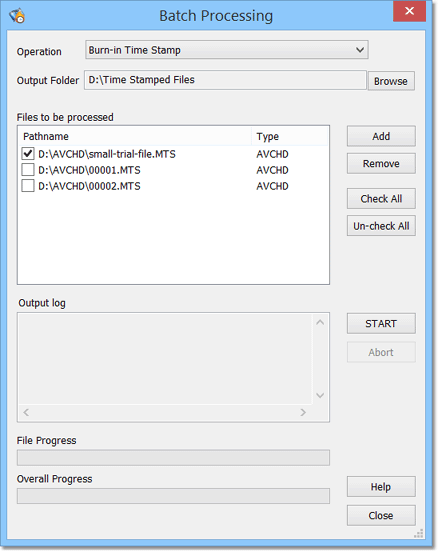Viewport: 438px width, 552px height.
Task: Check the 00001.MTS file checkbox
Action: pos(28,170)
